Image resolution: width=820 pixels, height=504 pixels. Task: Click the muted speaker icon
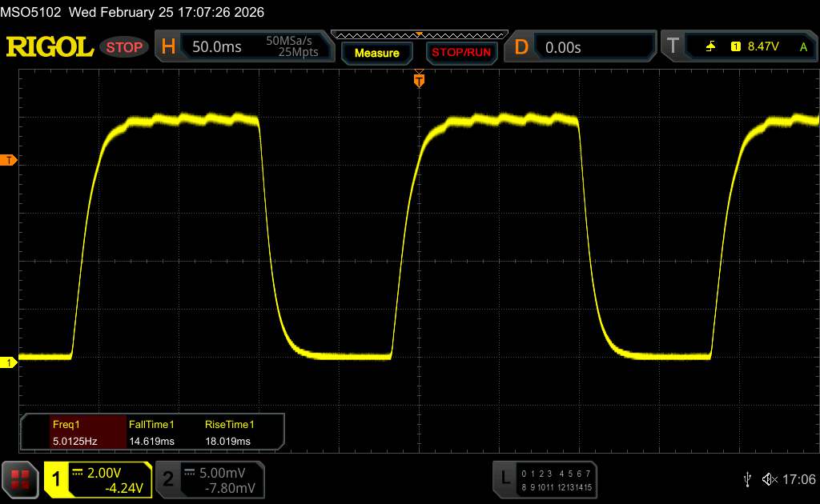(x=770, y=478)
